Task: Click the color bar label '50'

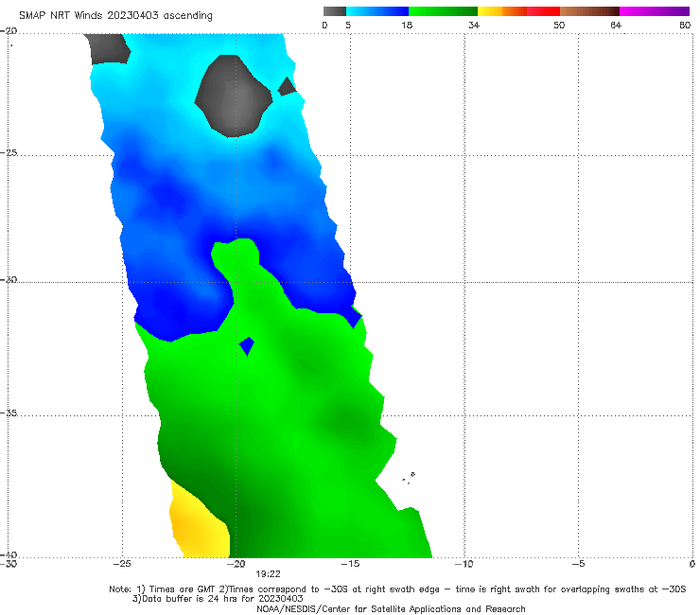Action: [x=559, y=25]
